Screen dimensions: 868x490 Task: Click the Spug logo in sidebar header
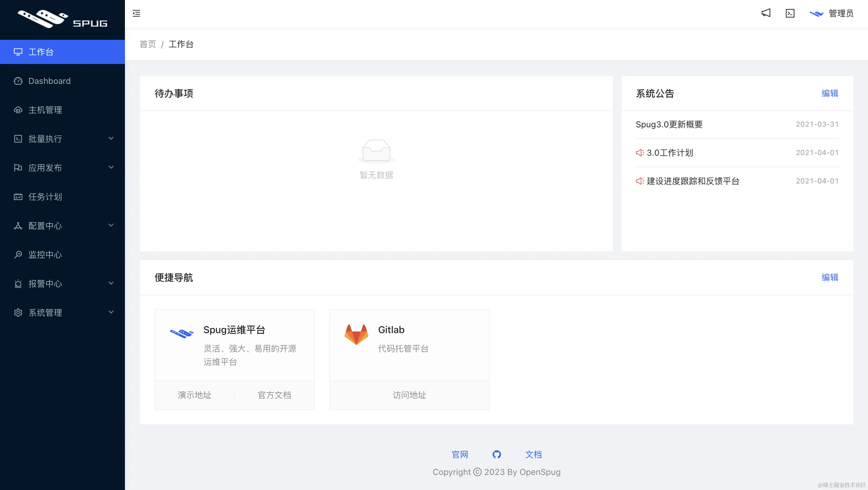click(x=62, y=19)
